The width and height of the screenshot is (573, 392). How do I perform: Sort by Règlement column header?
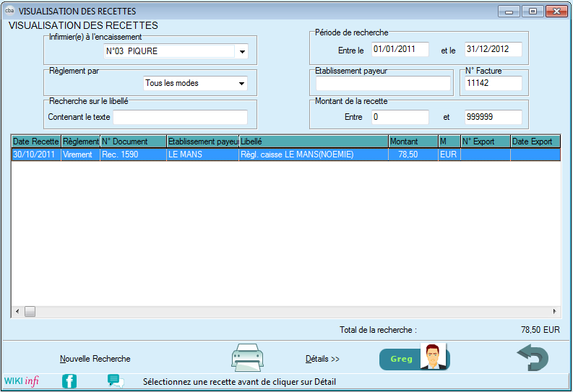click(80, 141)
